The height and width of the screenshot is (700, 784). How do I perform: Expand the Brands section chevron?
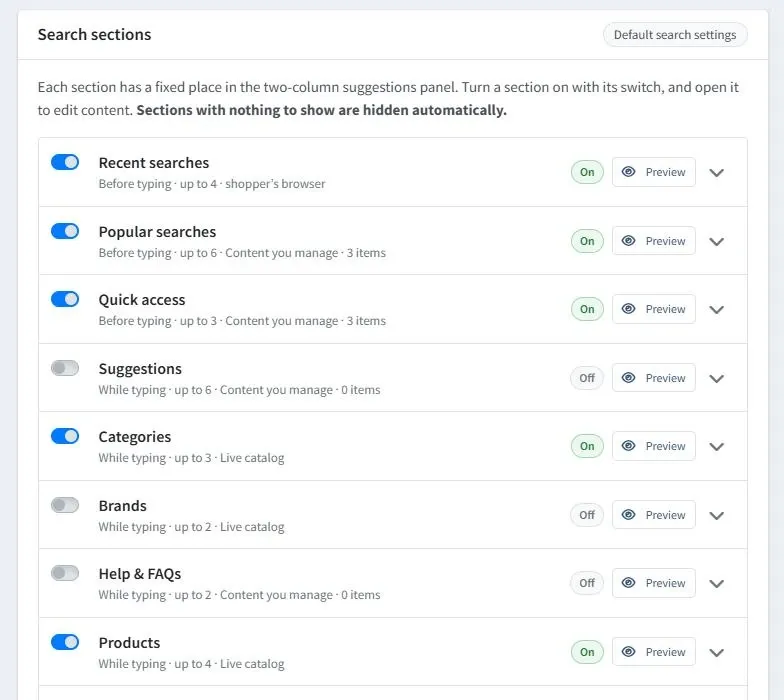716,516
